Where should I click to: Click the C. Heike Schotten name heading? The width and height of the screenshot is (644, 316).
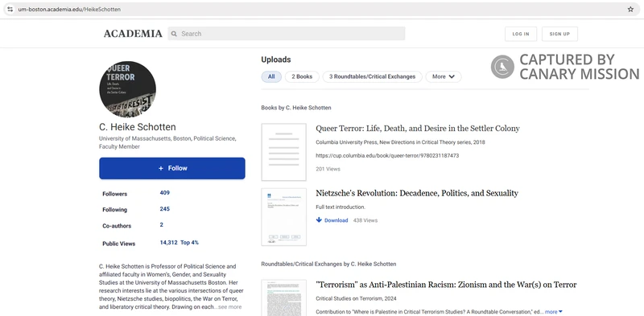pyautogui.click(x=138, y=127)
